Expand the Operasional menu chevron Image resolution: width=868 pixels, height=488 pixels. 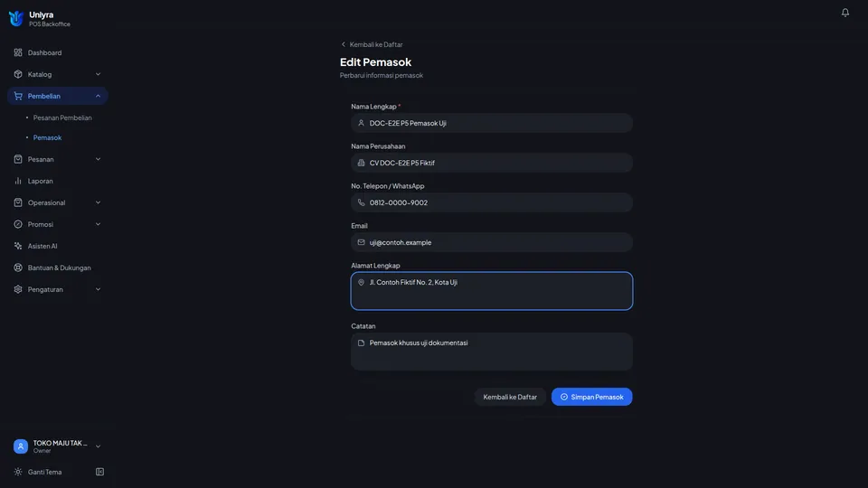(98, 202)
